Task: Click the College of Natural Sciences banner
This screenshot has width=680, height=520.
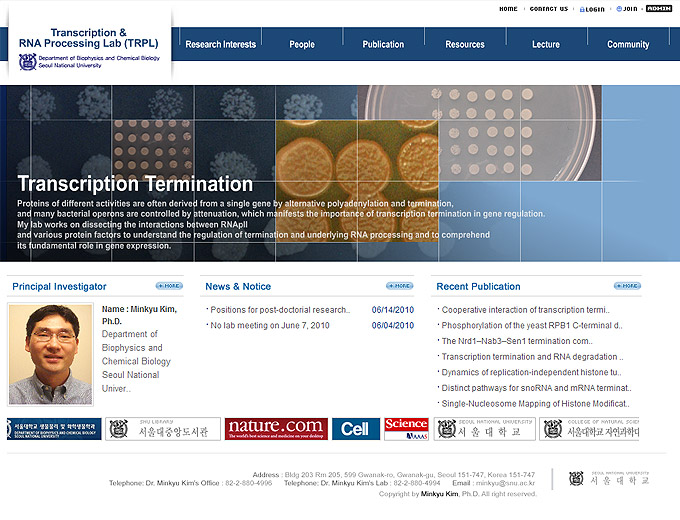Action: (x=588, y=429)
